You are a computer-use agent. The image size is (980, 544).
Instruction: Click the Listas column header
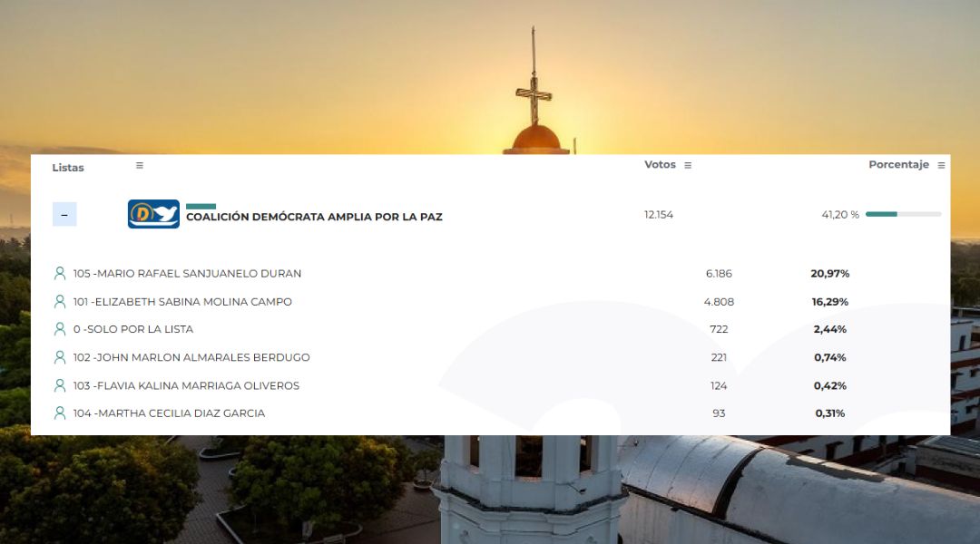68,168
